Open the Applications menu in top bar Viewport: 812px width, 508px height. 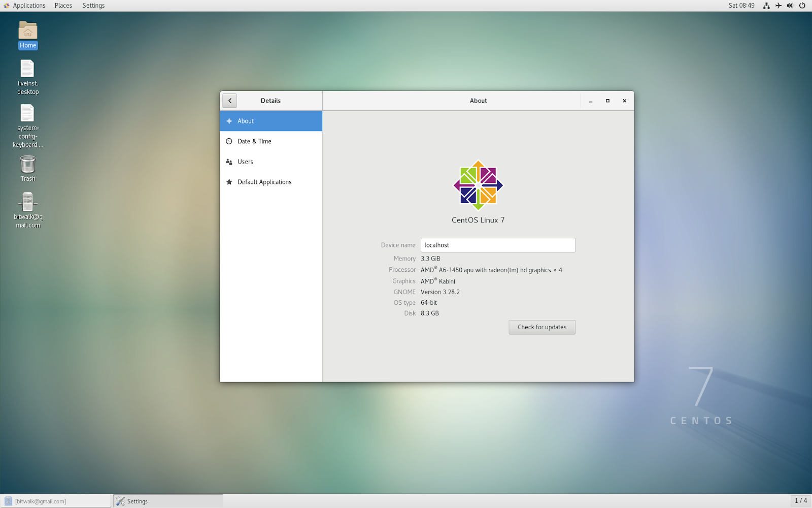(x=24, y=6)
